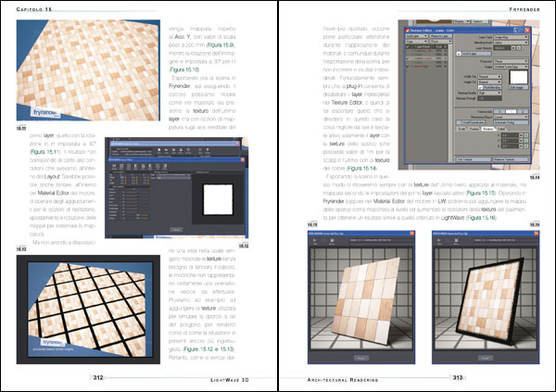Open the Mipmap Quality dropdown
Image resolution: width=556 pixels, height=392 pixels.
(489, 93)
